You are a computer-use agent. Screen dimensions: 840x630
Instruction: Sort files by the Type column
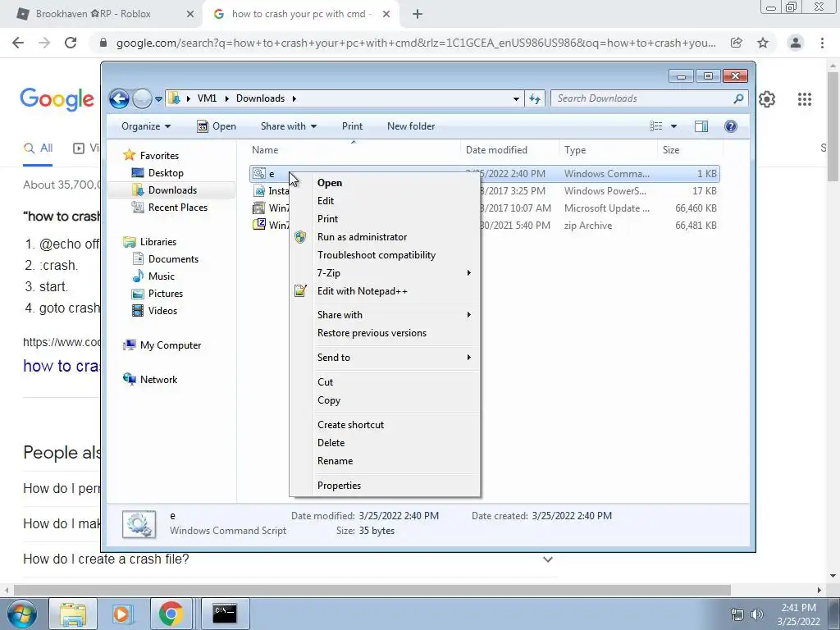click(x=608, y=150)
